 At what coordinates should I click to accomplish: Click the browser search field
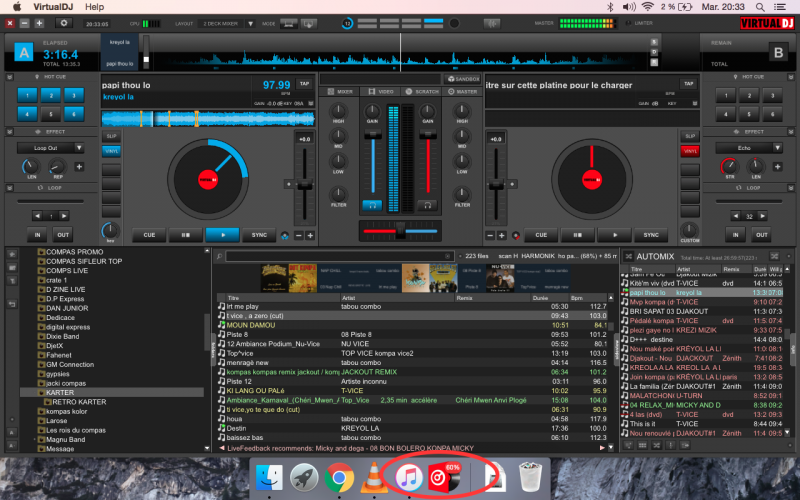point(339,256)
